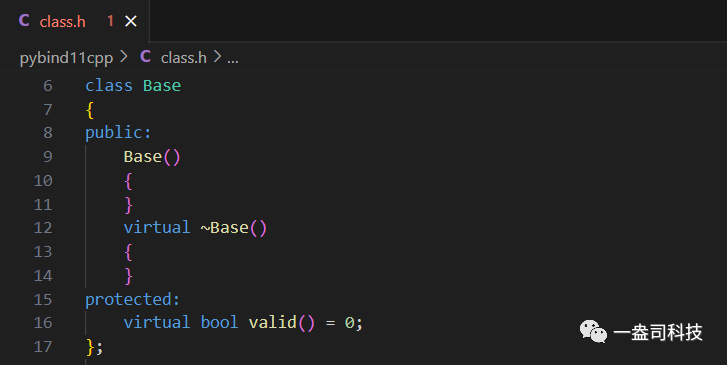
Task: Click the closing brace on line 14
Action: [x=128, y=275]
